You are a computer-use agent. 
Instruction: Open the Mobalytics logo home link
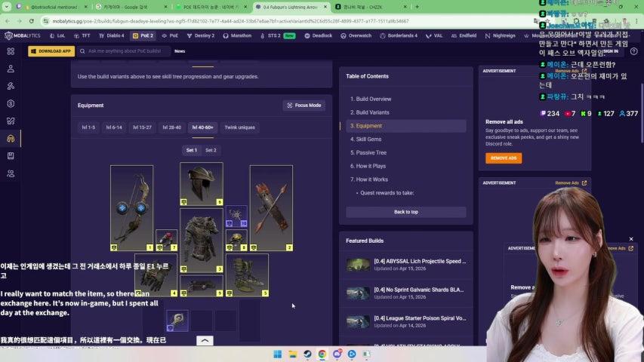click(22, 35)
